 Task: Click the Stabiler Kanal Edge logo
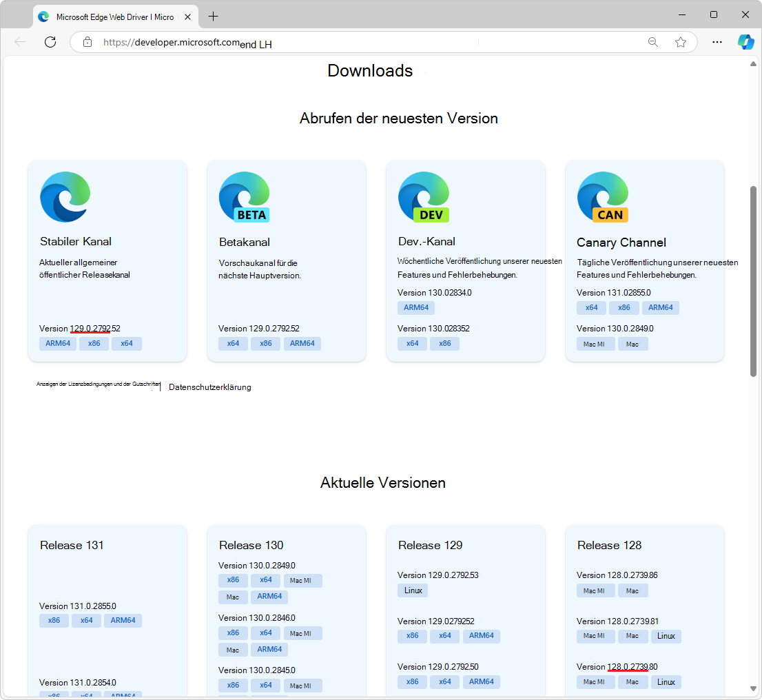65,197
